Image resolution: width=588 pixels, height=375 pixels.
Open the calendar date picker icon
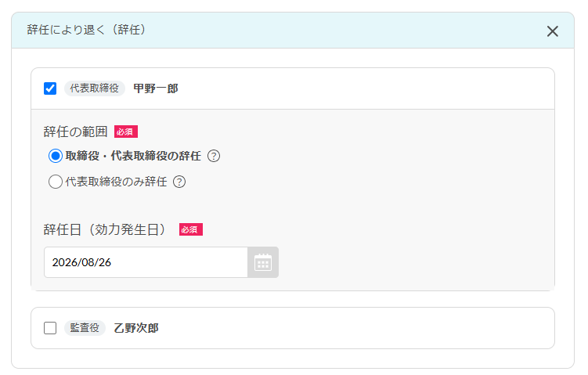[263, 262]
